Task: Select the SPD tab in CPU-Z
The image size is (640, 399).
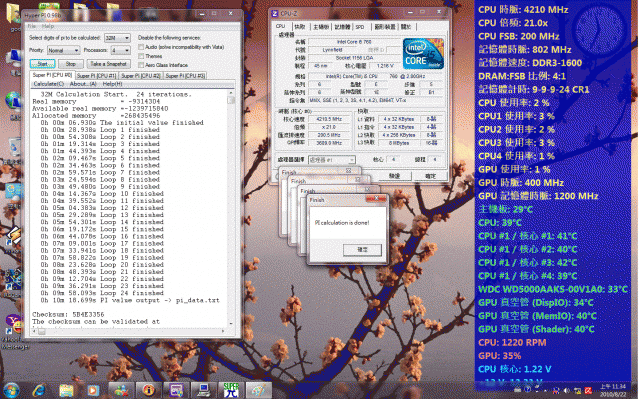Action: 360,27
